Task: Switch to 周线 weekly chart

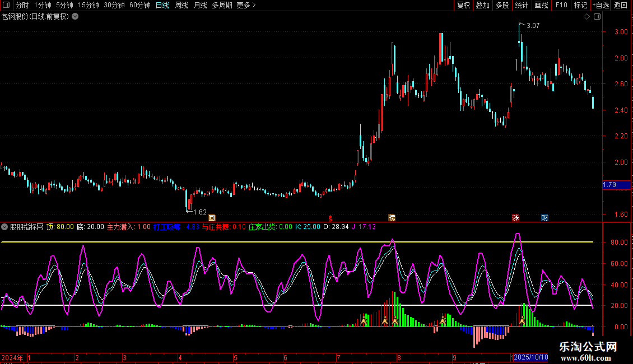Action: tap(181, 5)
